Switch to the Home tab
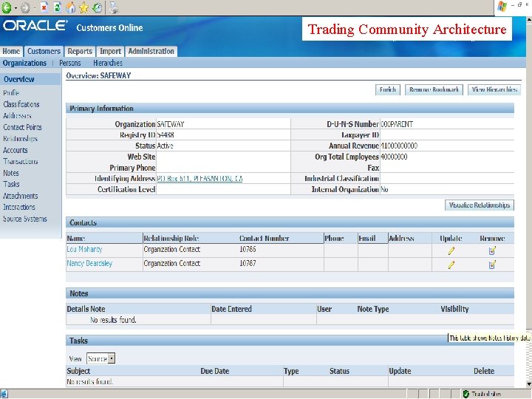532x399 pixels. [11, 51]
